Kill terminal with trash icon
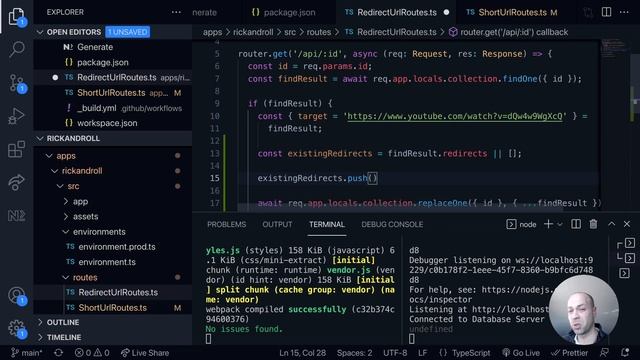Viewport: 640px width, 360px height. click(x=593, y=224)
